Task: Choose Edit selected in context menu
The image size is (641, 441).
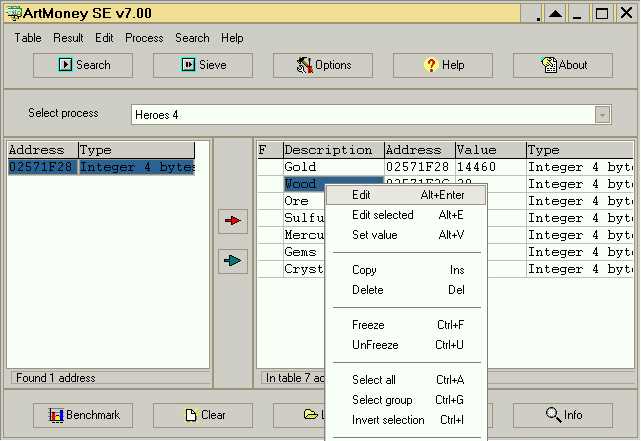Action: (406, 215)
